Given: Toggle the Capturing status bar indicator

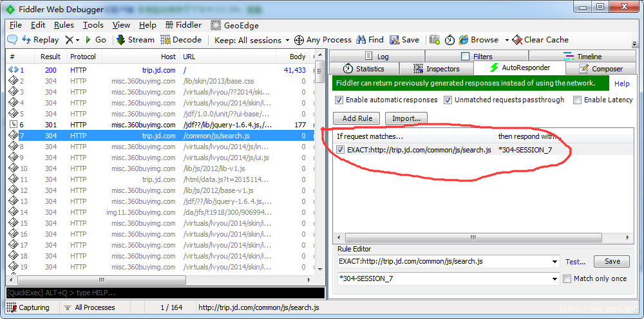Looking at the screenshot, I should click(x=28, y=307).
